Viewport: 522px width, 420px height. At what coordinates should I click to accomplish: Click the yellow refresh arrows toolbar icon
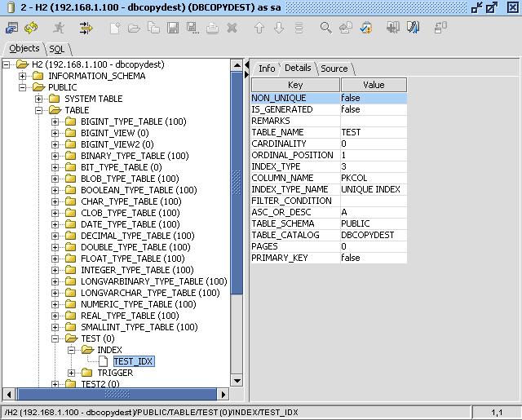(32, 28)
